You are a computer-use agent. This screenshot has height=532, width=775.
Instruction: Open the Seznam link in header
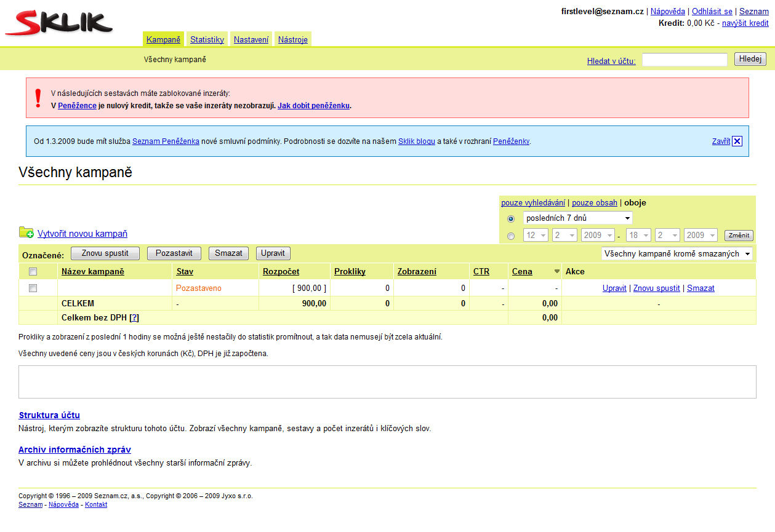point(754,12)
